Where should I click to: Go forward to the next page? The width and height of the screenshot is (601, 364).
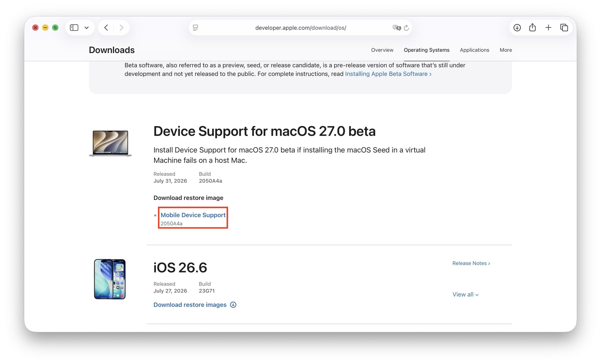[121, 27]
